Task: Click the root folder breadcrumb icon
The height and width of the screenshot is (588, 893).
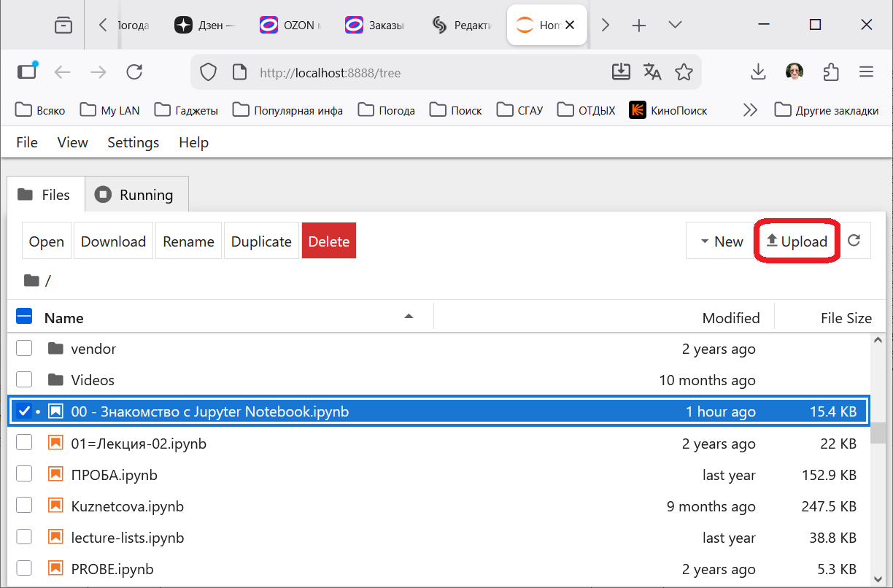Action: (31, 281)
